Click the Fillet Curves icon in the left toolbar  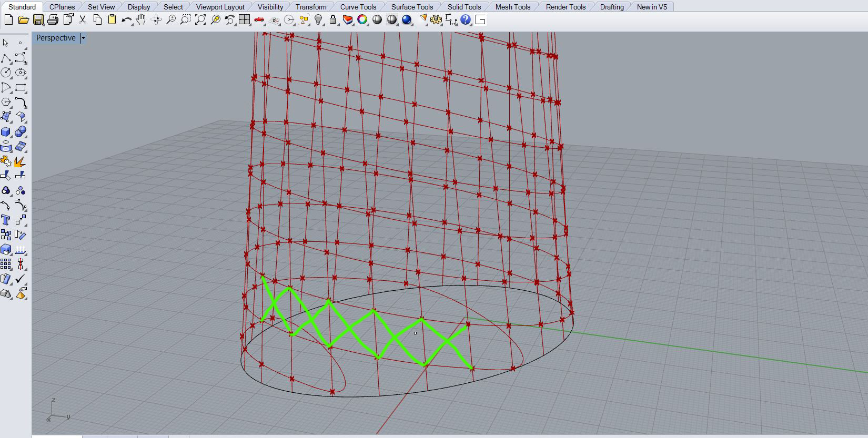coord(21,102)
